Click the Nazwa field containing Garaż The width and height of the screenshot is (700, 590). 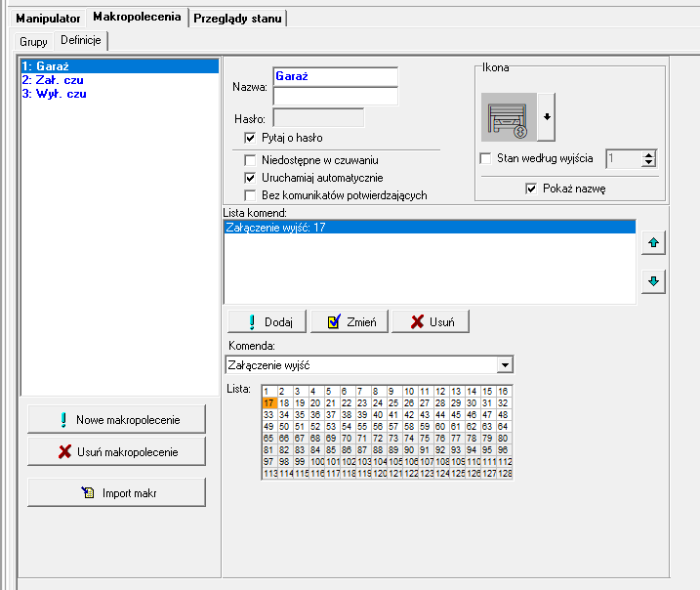(x=335, y=77)
